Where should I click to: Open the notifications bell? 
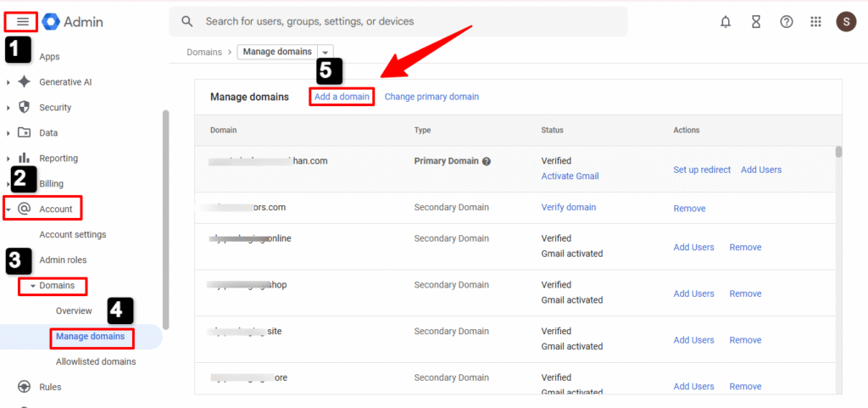tap(726, 22)
